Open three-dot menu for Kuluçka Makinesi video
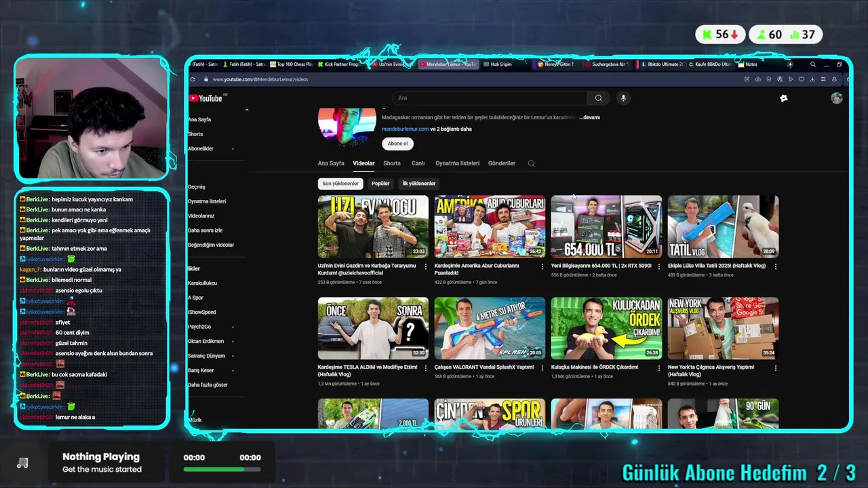 [658, 368]
